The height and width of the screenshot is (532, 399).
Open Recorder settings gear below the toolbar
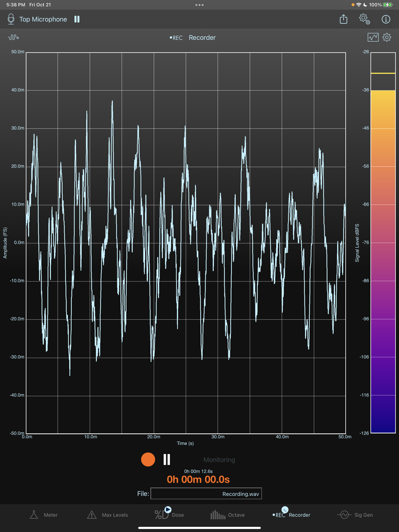(387, 37)
